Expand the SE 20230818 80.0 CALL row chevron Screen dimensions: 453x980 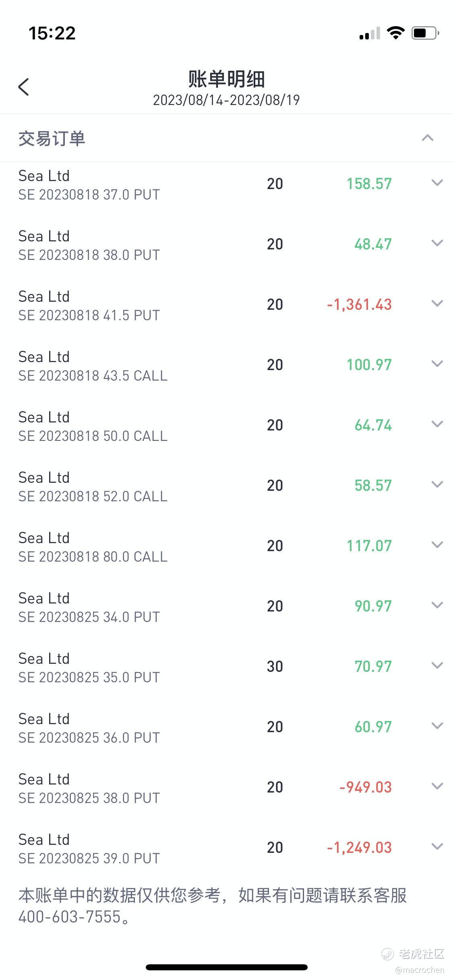pos(437,545)
